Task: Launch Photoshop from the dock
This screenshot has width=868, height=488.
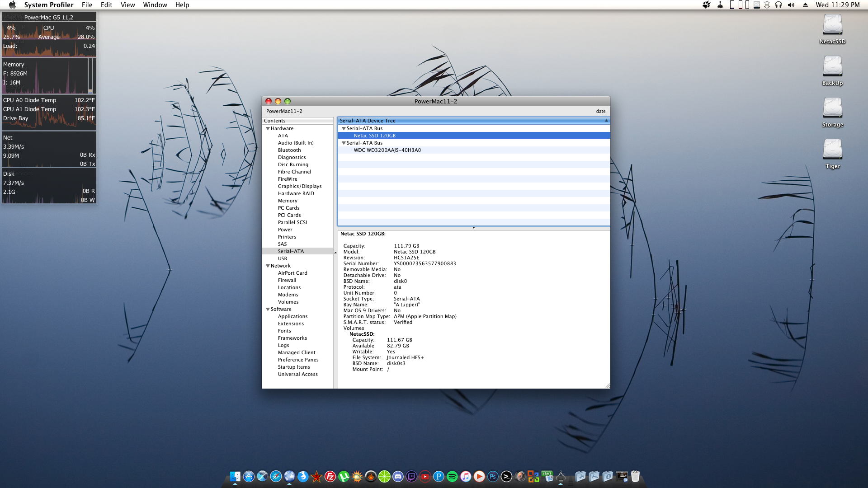Action: pyautogui.click(x=493, y=476)
